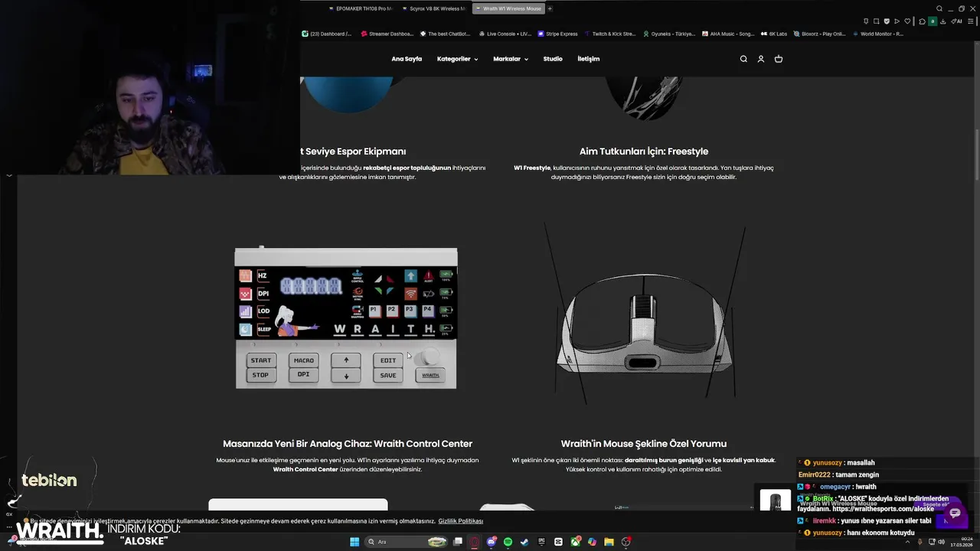The height and width of the screenshot is (551, 980).
Task: Open the Streamer Dashboard bookmark
Action: [x=387, y=34]
